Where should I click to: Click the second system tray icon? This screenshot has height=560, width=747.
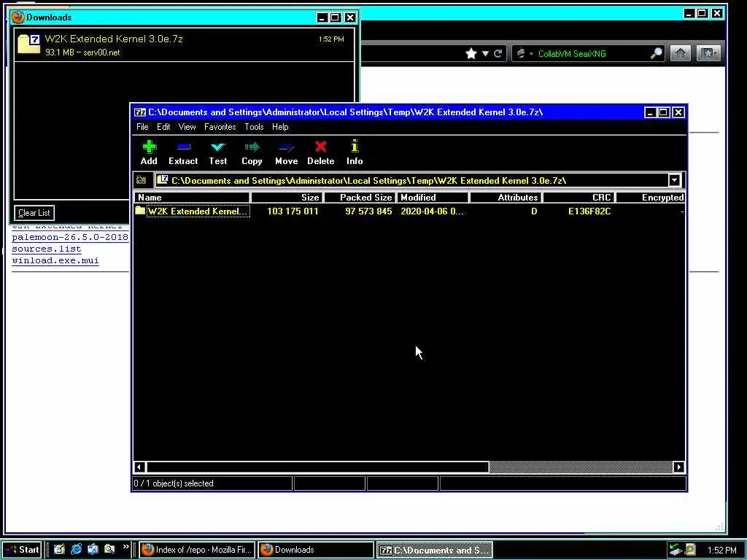tap(690, 550)
